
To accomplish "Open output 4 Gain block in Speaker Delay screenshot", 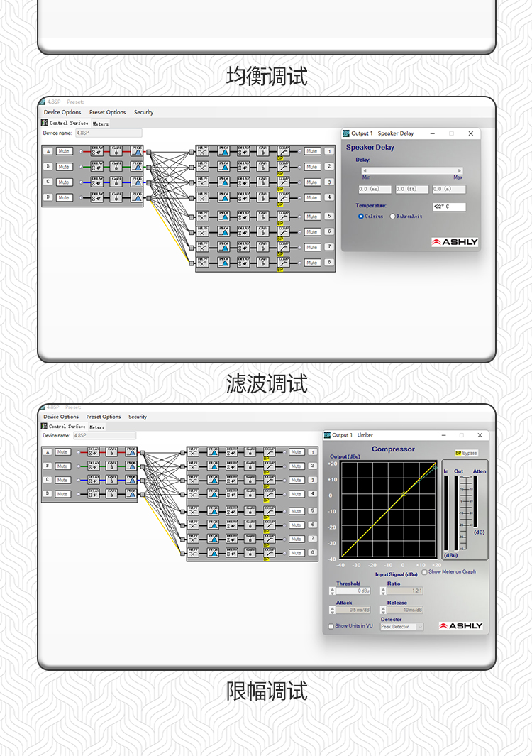I will tap(263, 197).
